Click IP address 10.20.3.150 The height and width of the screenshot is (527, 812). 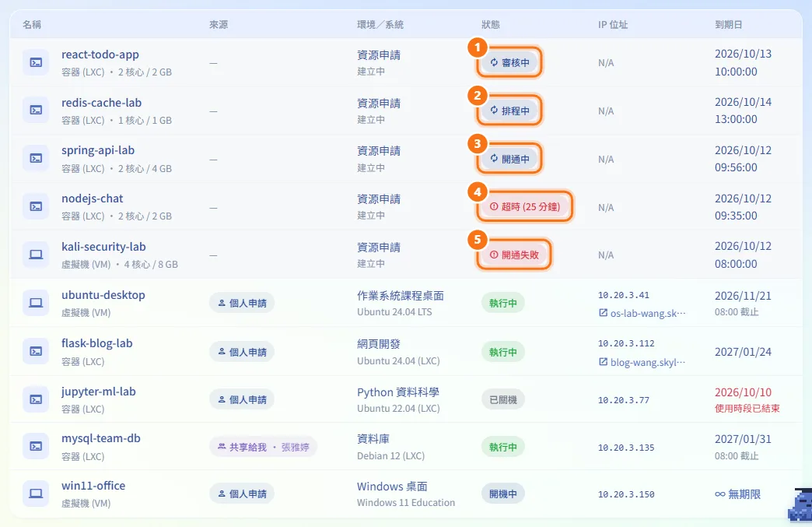(626, 494)
